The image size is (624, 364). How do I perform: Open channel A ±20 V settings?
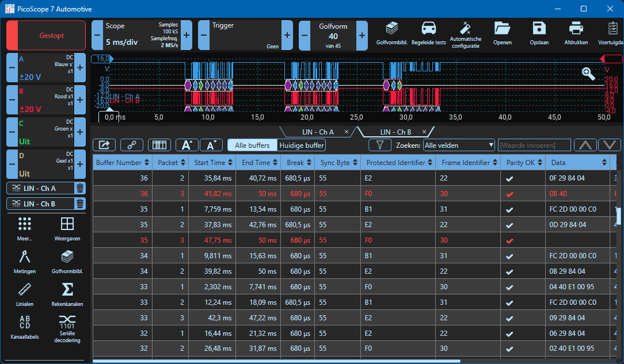(x=45, y=69)
